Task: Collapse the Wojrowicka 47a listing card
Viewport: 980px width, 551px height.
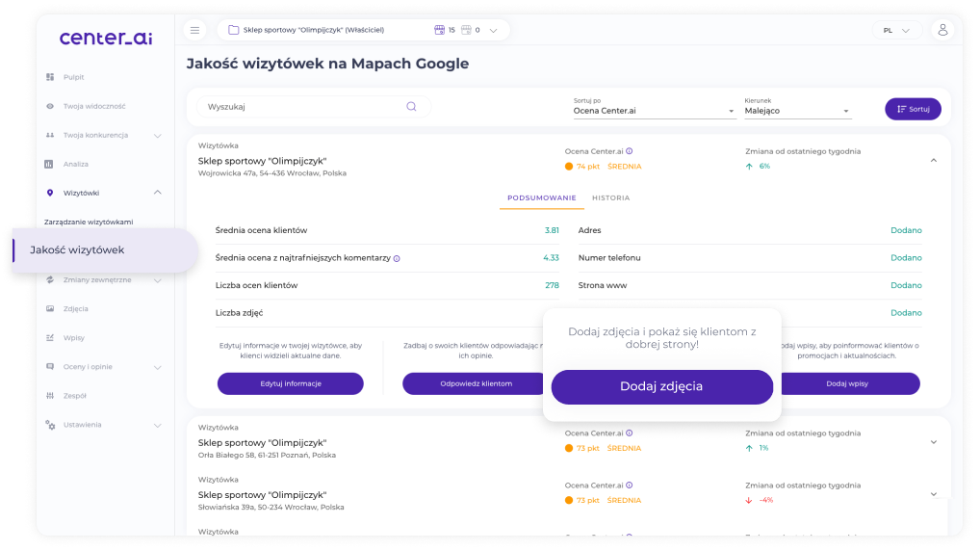Action: [x=933, y=160]
